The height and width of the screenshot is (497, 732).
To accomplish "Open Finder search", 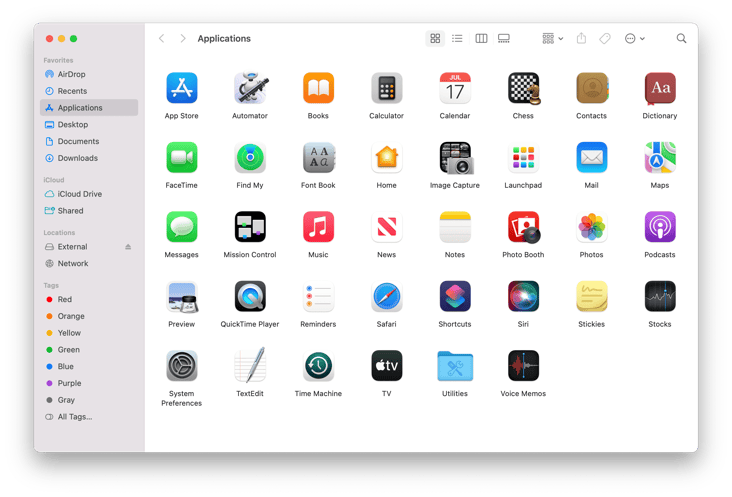I will click(681, 38).
